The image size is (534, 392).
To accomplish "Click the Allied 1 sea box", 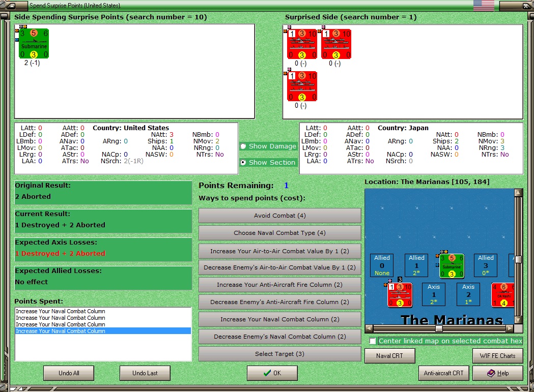I will pyautogui.click(x=416, y=265).
